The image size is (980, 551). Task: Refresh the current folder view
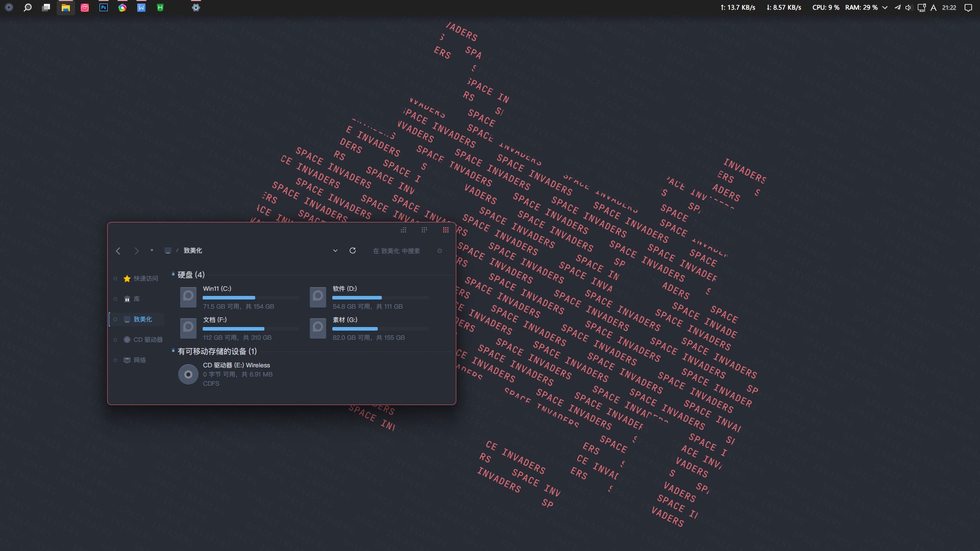point(352,251)
